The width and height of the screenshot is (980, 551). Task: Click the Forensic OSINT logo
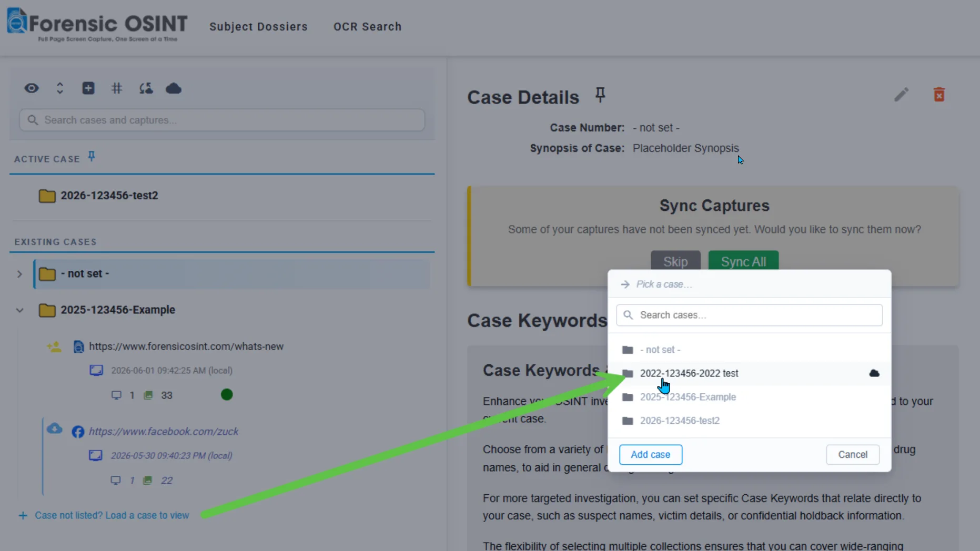point(97,25)
